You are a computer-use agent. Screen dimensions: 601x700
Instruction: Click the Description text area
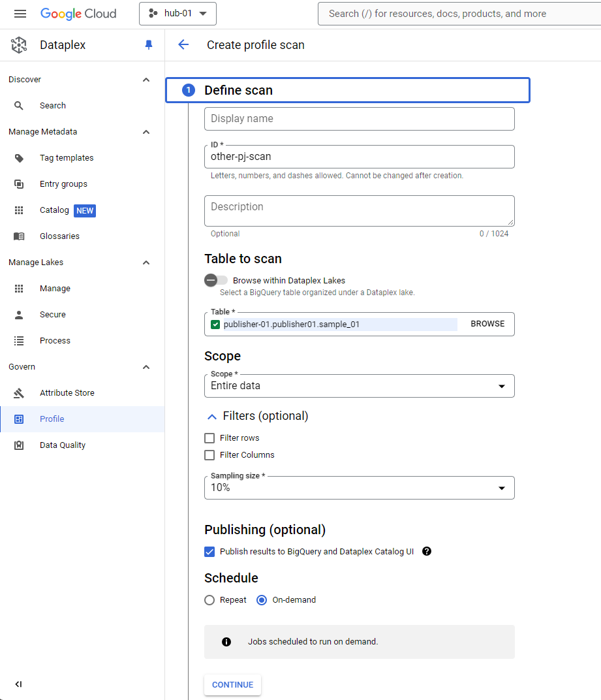(359, 211)
